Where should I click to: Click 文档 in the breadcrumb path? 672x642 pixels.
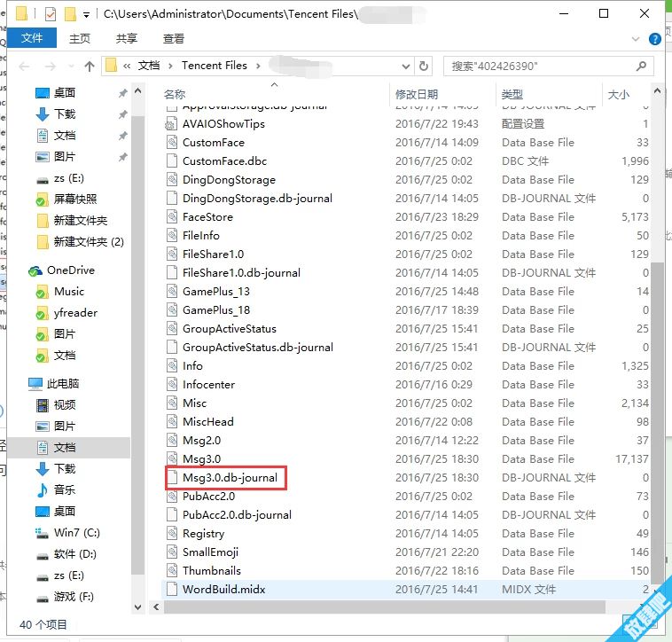149,66
